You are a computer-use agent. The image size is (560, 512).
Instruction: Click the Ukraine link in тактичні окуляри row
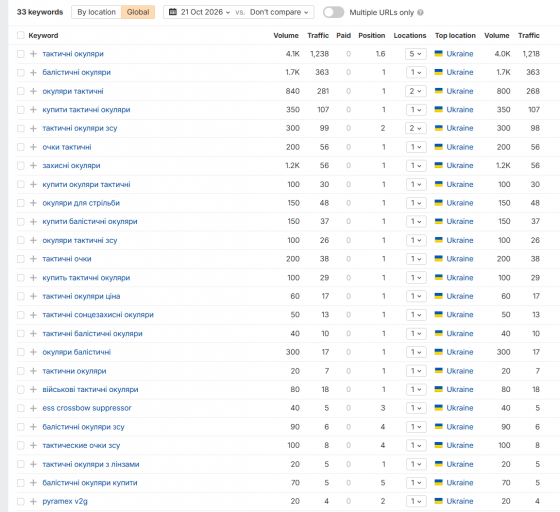coord(460,54)
